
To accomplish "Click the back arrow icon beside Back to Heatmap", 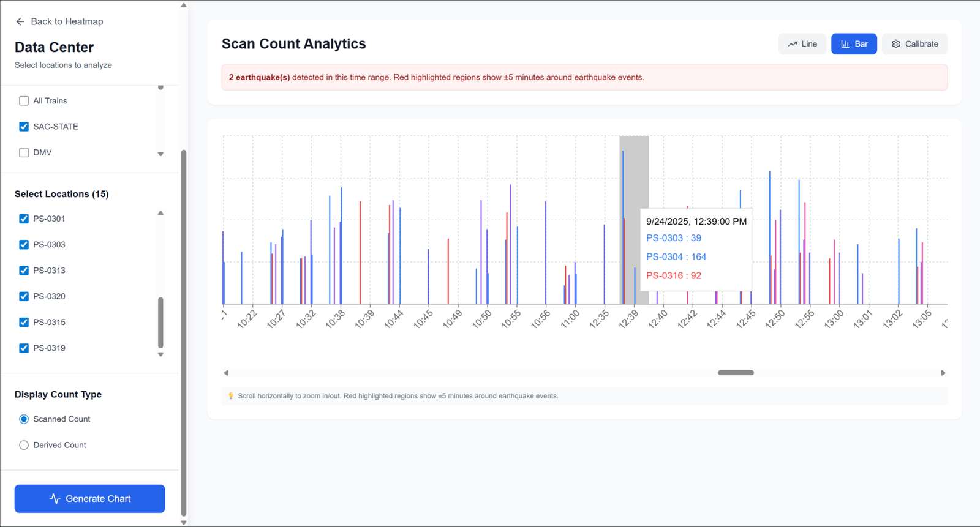I will tap(20, 21).
